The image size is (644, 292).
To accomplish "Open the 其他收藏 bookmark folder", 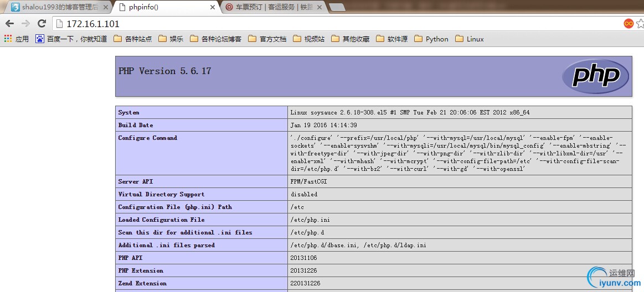I will (351, 39).
